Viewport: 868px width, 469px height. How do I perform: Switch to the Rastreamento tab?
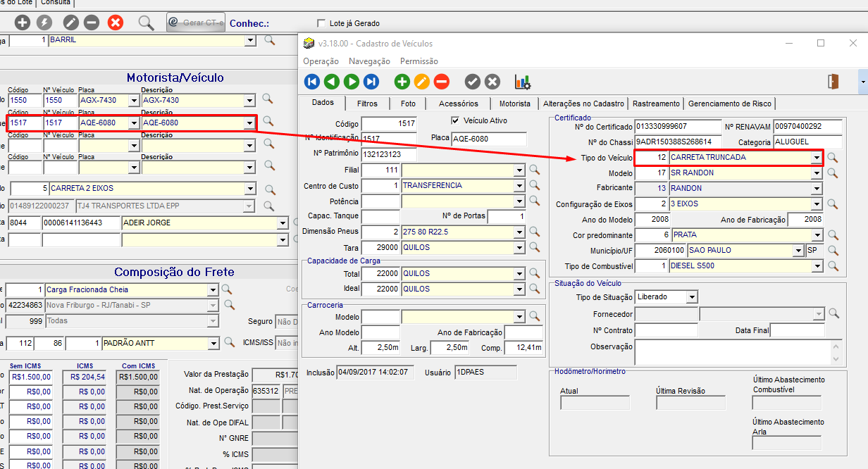[x=656, y=104]
